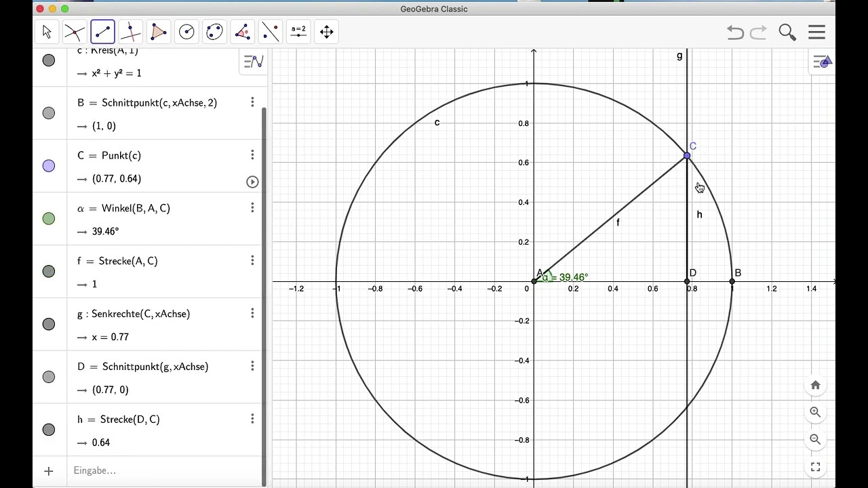Screen dimensions: 868x488
Task: Open more options for point D row
Action: pyautogui.click(x=252, y=366)
